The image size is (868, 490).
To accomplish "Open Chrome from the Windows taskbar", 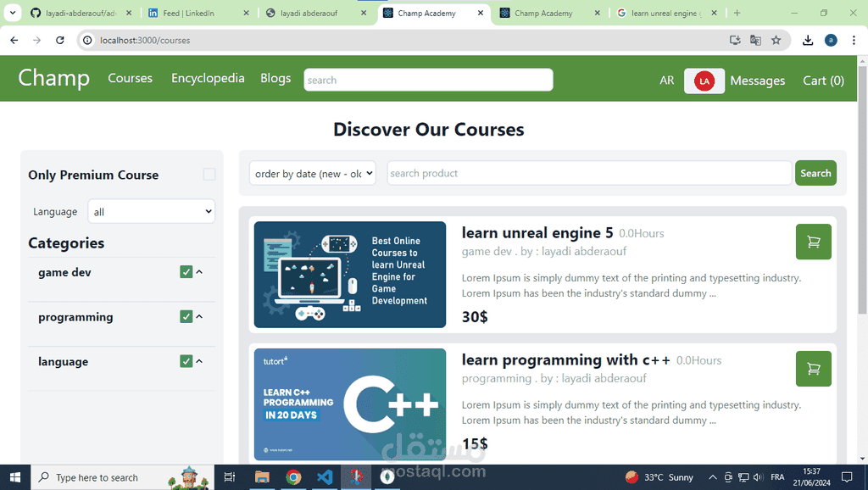I will [293, 477].
